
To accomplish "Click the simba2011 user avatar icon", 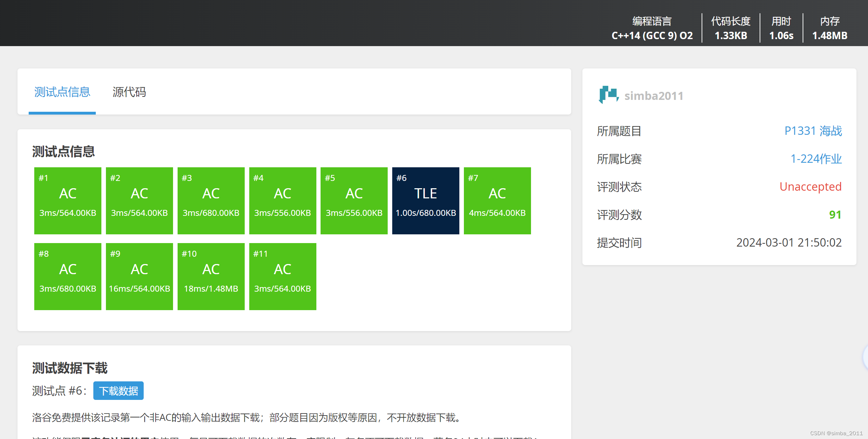I will pos(608,95).
